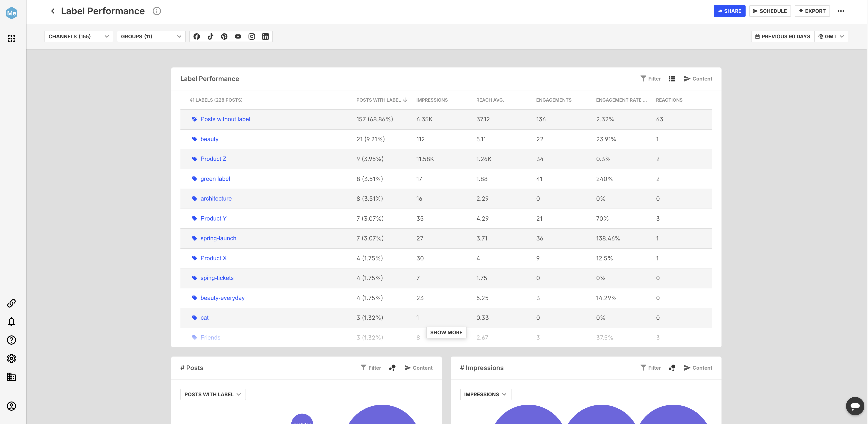Toggle the Facebook channel filter

coord(197,36)
